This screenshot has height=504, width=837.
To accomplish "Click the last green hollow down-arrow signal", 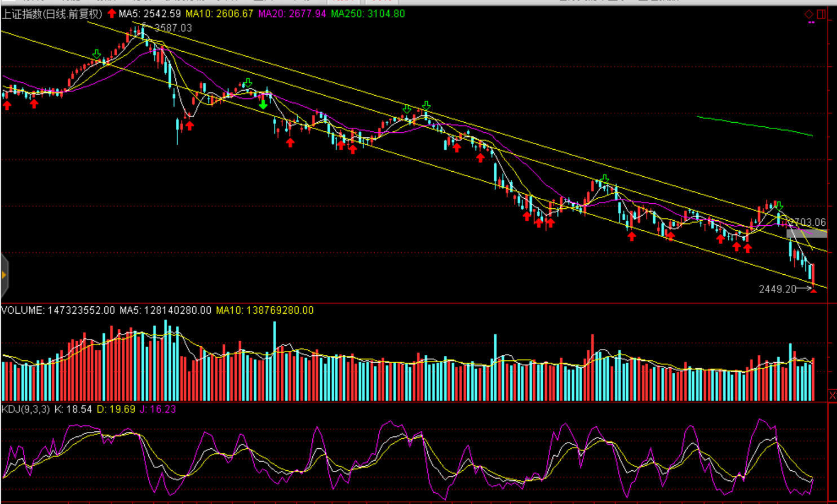I will point(778,206).
